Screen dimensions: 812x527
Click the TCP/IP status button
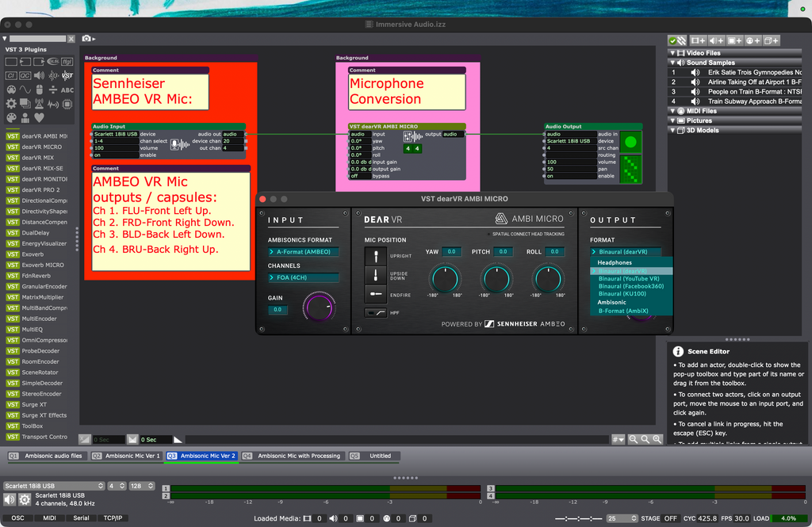tap(113, 518)
